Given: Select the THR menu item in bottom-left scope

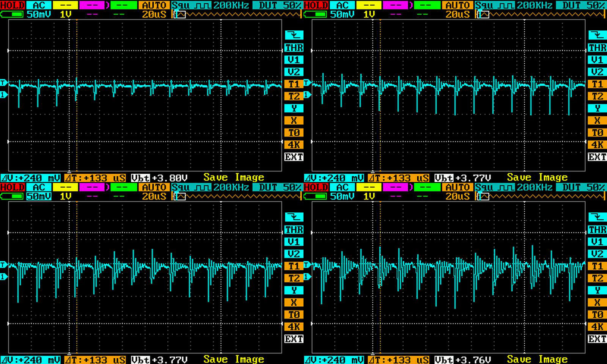Looking at the screenshot, I should click(x=294, y=229).
